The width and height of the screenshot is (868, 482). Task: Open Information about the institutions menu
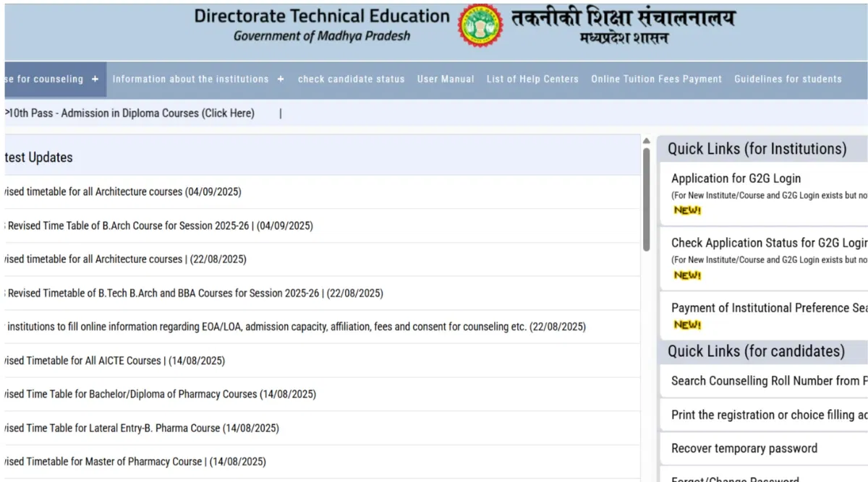190,79
